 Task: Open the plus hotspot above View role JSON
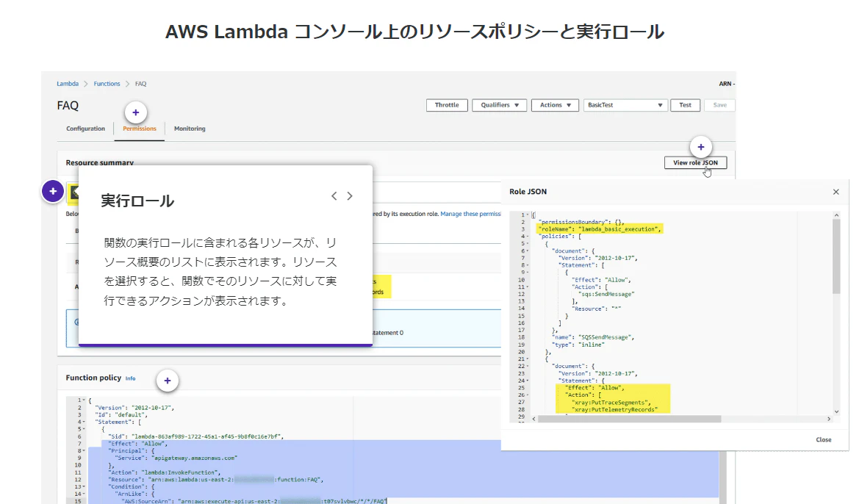701,147
